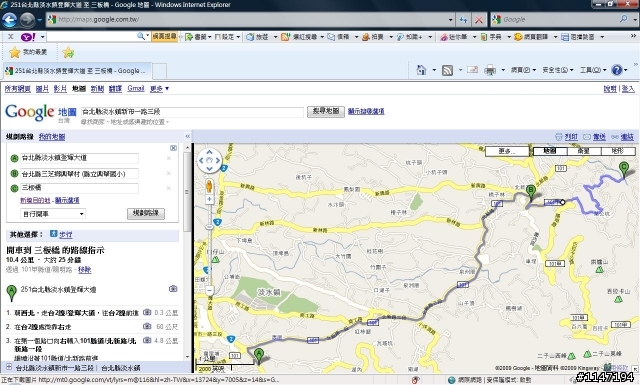Switch the map to 衛星 satellite view
Screen dimensions: 640x385
pyautogui.click(x=584, y=151)
